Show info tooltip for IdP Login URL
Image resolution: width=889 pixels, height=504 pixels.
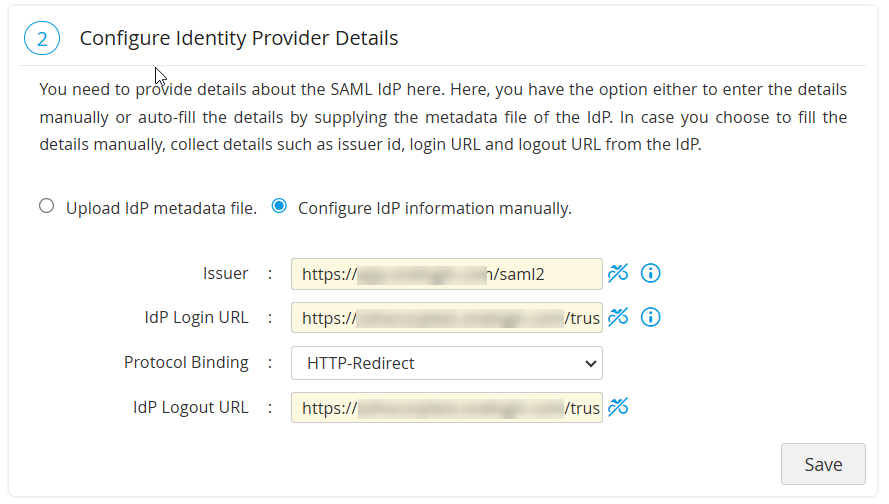tap(651, 318)
